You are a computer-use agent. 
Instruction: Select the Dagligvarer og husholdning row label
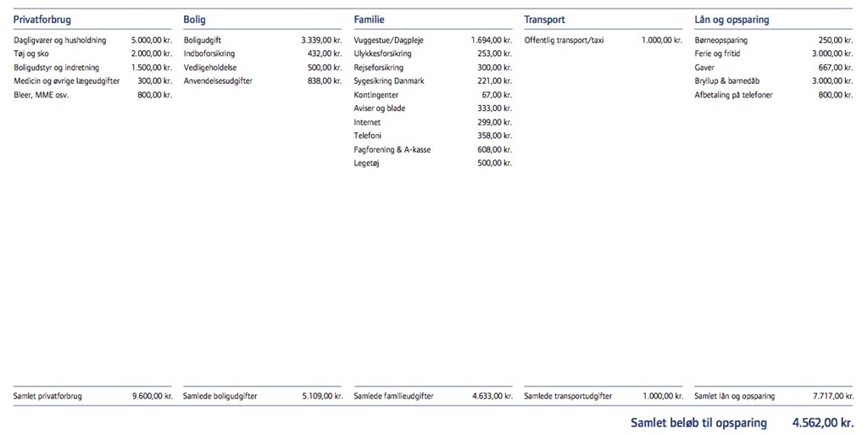(x=60, y=41)
